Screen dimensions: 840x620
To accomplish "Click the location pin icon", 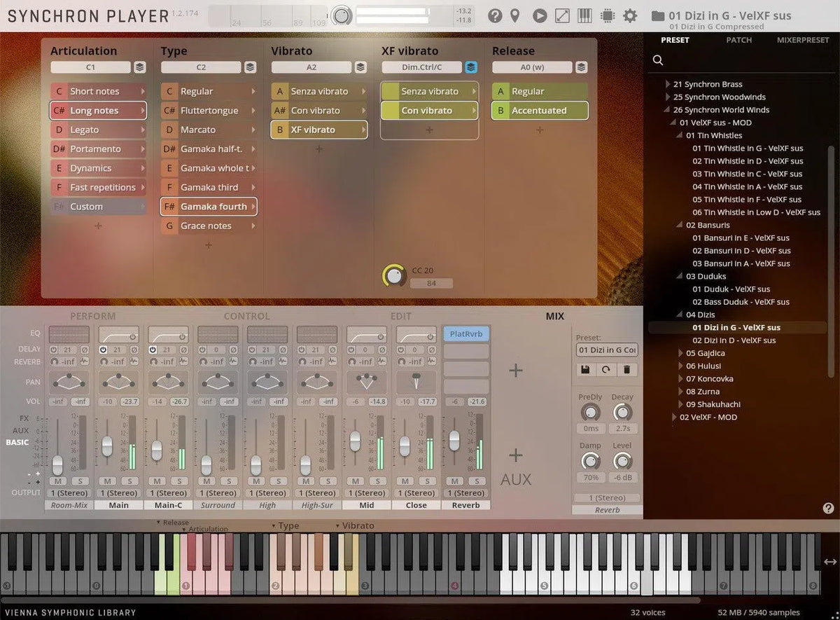I will coord(515,15).
